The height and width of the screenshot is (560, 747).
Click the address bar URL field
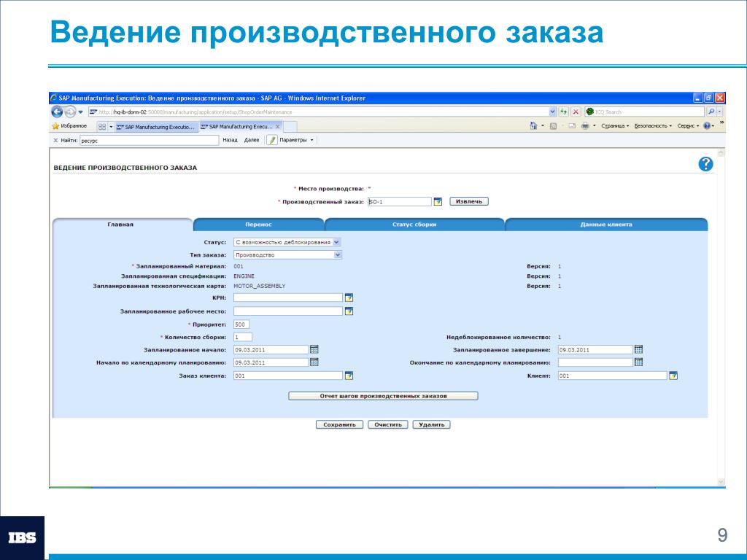point(318,112)
